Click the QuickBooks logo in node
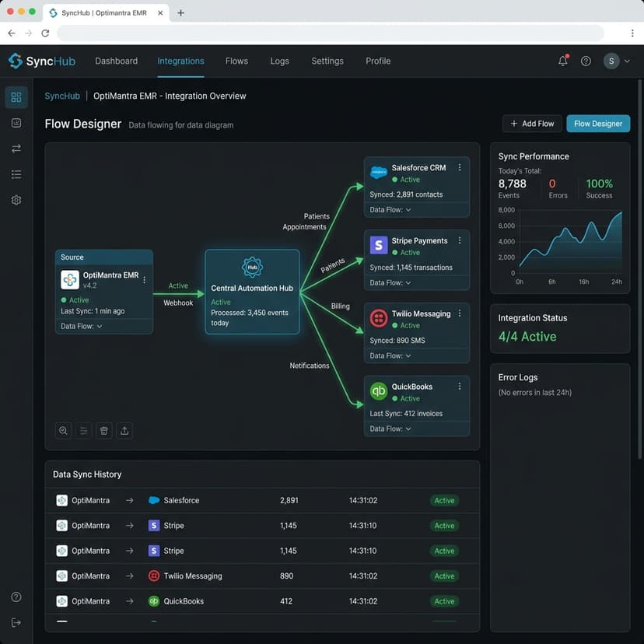 378,391
